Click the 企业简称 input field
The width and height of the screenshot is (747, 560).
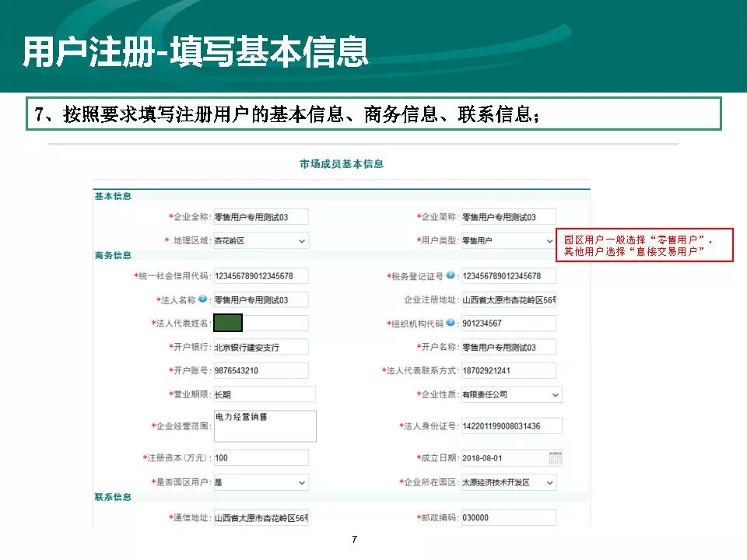click(508, 217)
